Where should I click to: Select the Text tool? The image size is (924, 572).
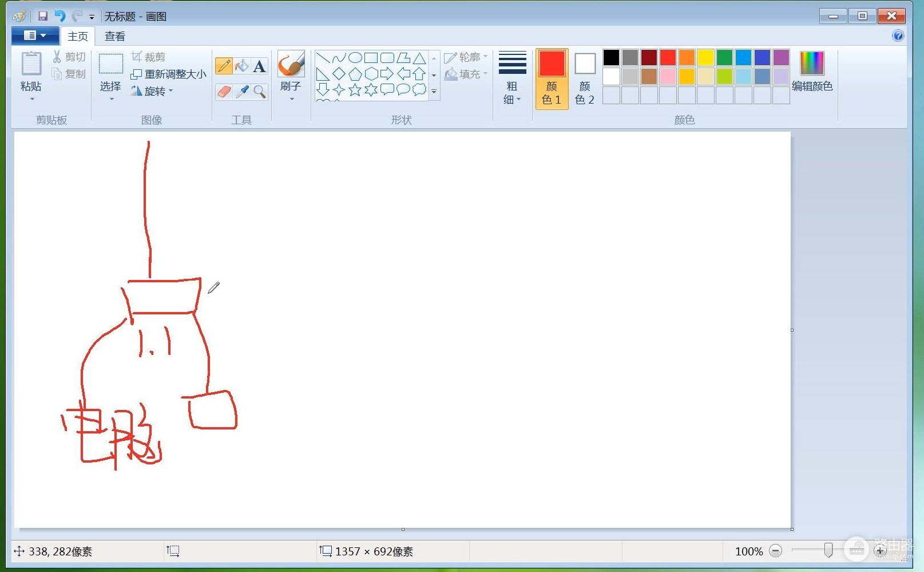(259, 66)
